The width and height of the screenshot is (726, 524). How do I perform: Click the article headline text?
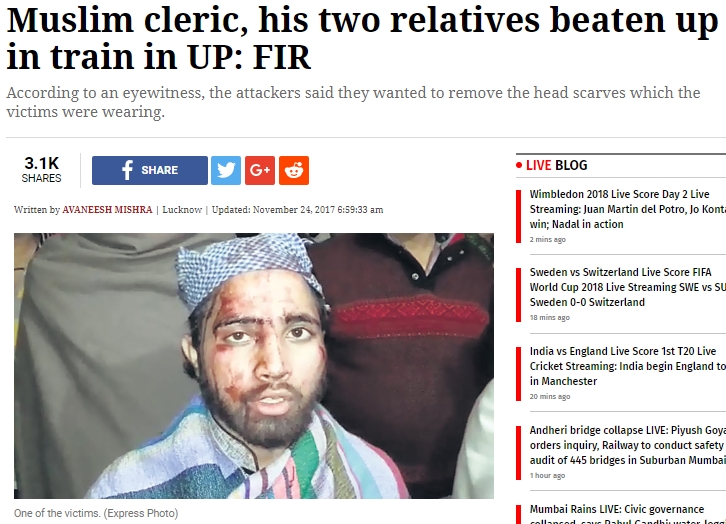(x=363, y=38)
